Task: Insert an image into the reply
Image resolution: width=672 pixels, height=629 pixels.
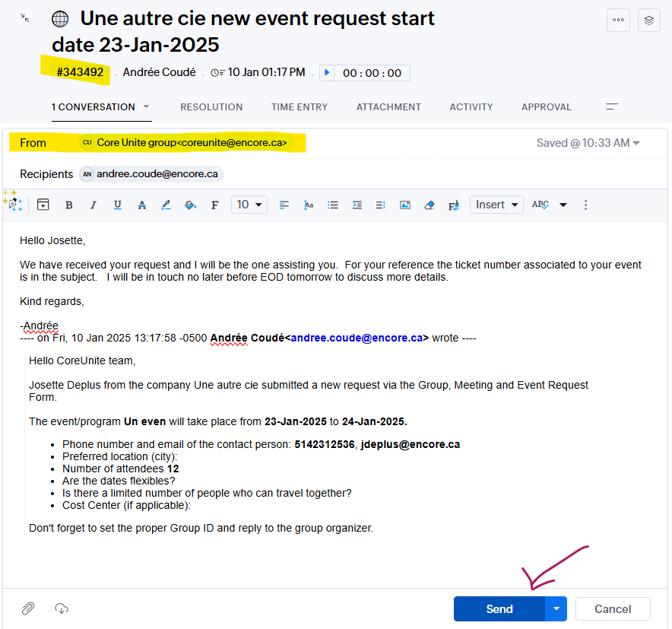Action: point(405,205)
